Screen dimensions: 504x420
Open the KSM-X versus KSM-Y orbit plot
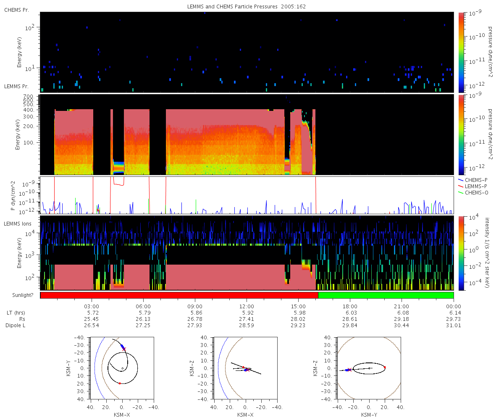[122, 368]
